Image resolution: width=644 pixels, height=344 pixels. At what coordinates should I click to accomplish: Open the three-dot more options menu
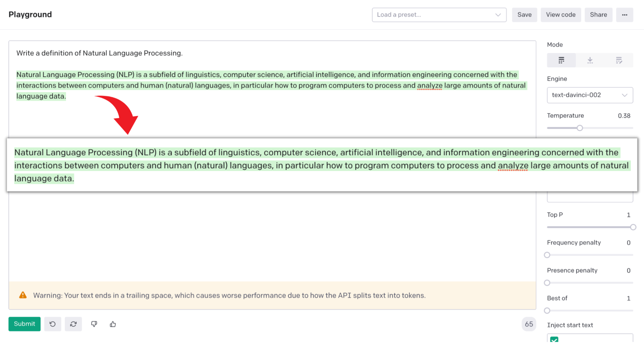click(x=624, y=15)
